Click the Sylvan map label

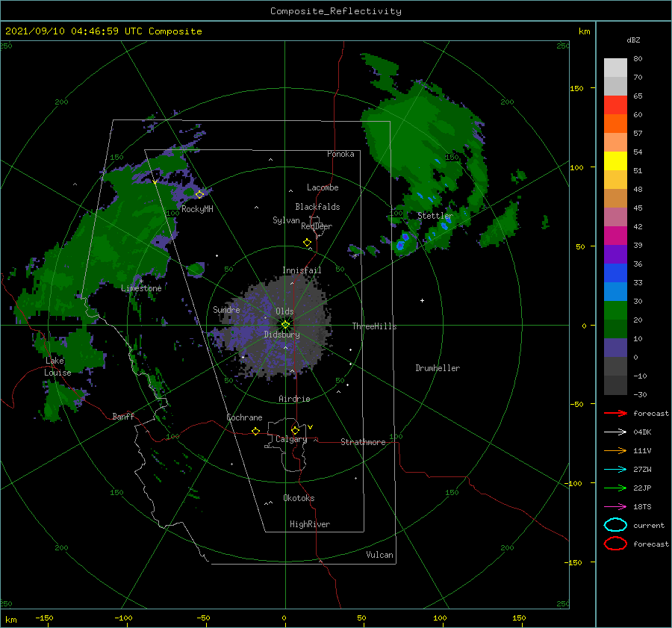(x=286, y=220)
